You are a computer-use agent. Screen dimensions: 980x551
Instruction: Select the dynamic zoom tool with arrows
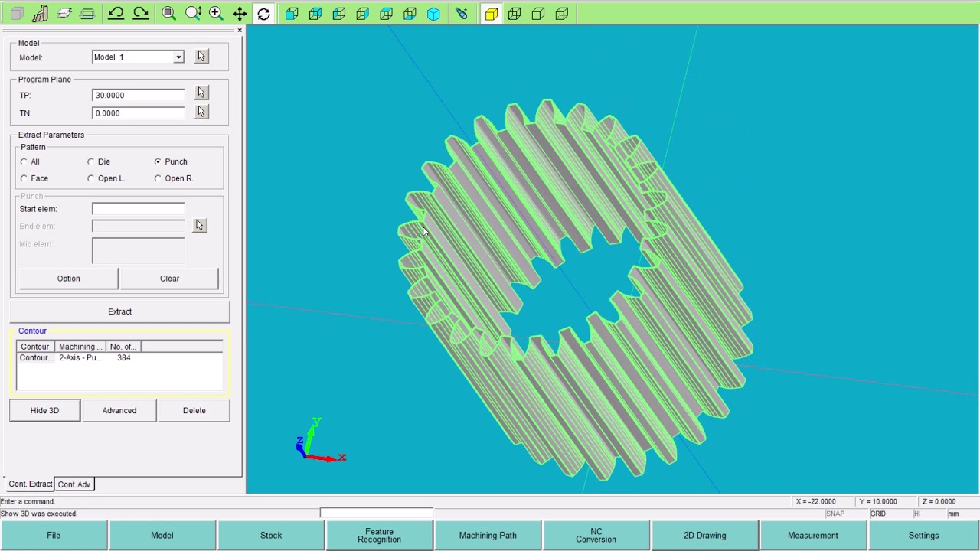point(193,13)
